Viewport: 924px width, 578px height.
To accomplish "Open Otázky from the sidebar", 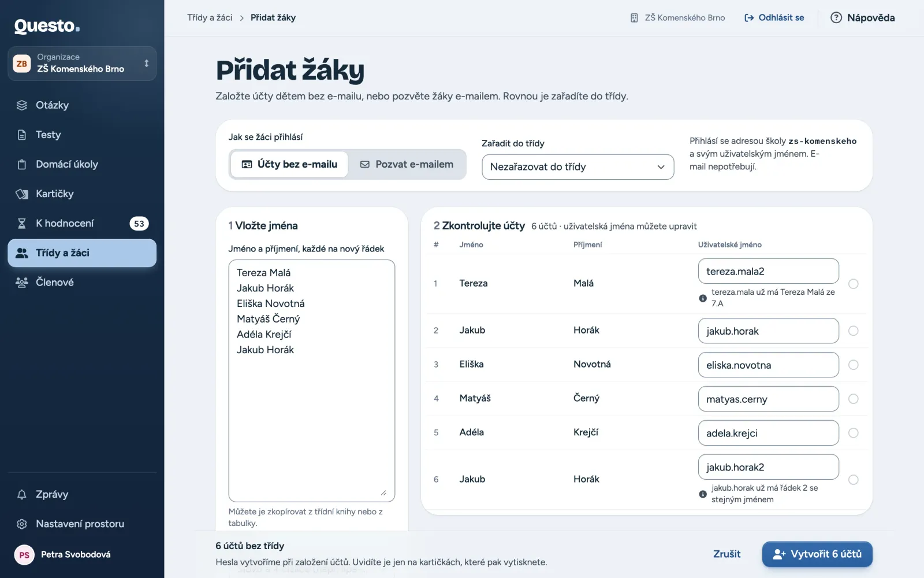I will [82, 105].
